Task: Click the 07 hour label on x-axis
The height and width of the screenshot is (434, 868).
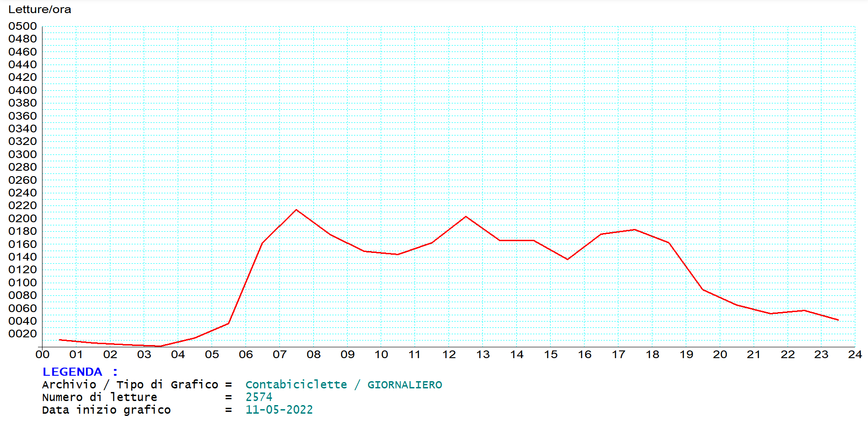Action: coord(280,355)
